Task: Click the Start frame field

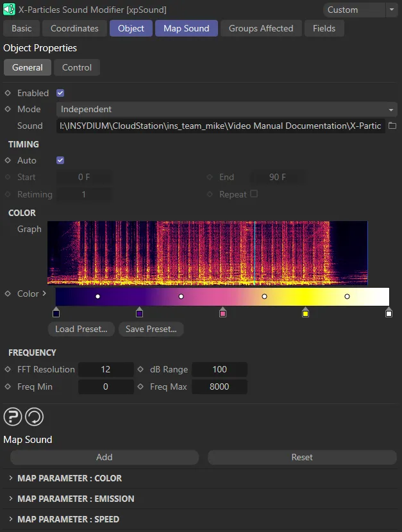Action: point(84,177)
